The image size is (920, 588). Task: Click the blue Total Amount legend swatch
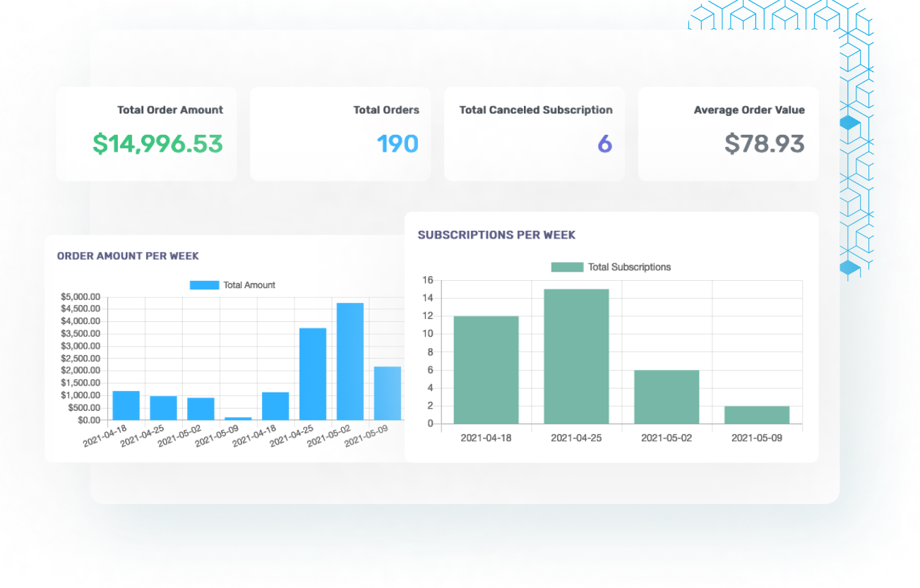point(204,285)
